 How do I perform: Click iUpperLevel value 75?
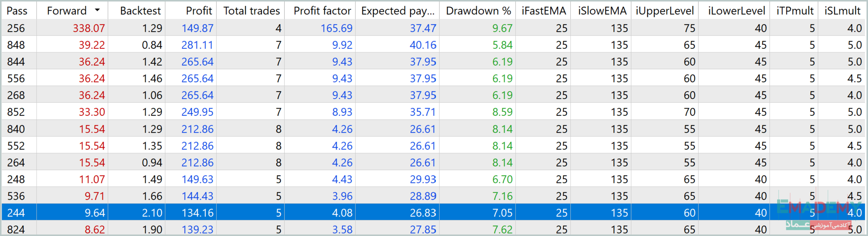689,28
